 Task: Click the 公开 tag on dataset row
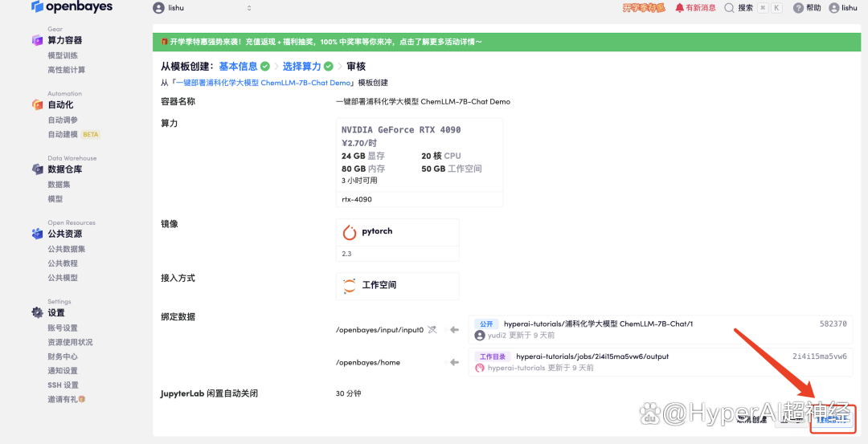coord(486,324)
